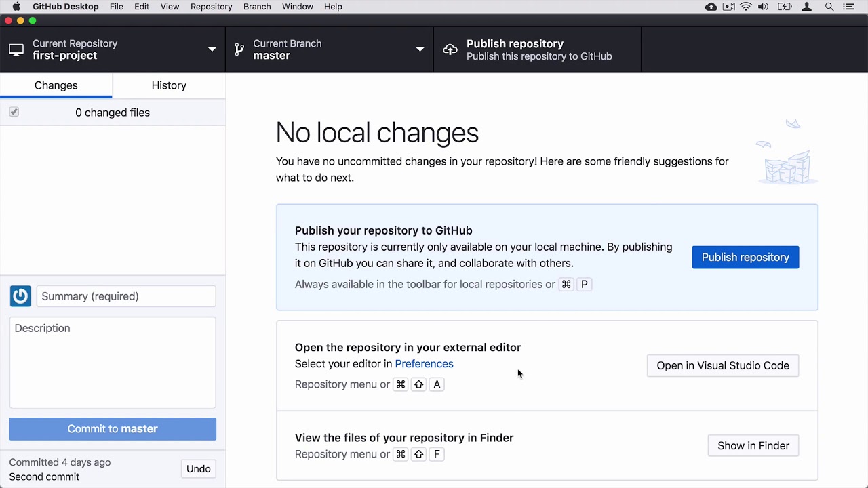Focus the Summary (required) field

(126, 296)
